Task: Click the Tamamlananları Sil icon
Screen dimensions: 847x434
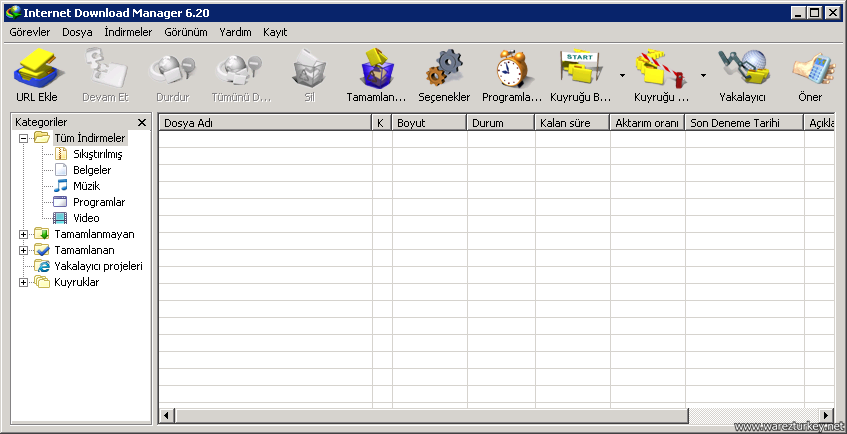Action: pos(377,69)
